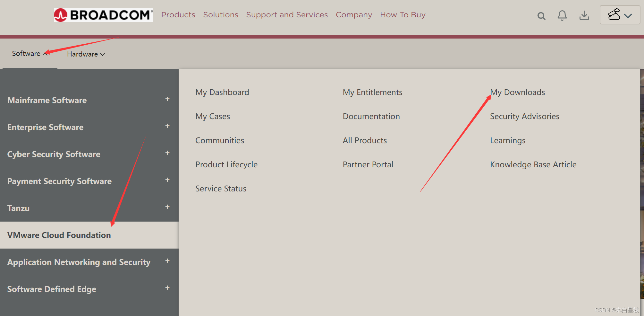Open the cloud account dropdown
644x316 pixels.
click(x=620, y=15)
